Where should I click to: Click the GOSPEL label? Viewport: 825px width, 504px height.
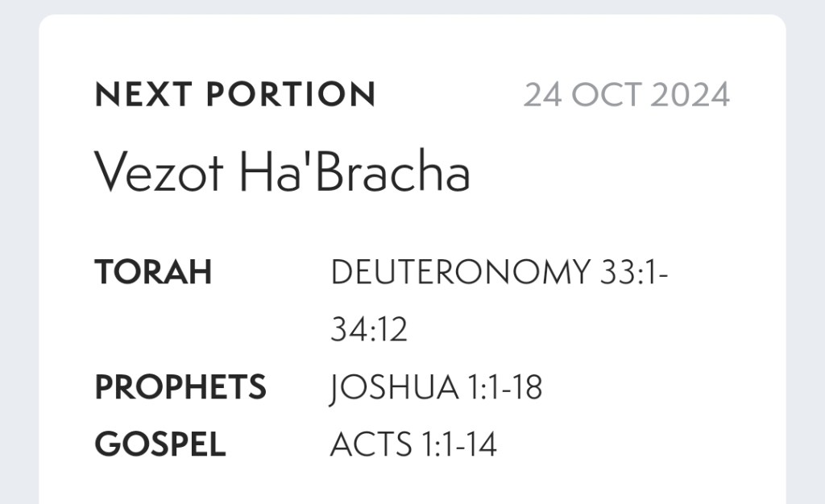pos(160,444)
